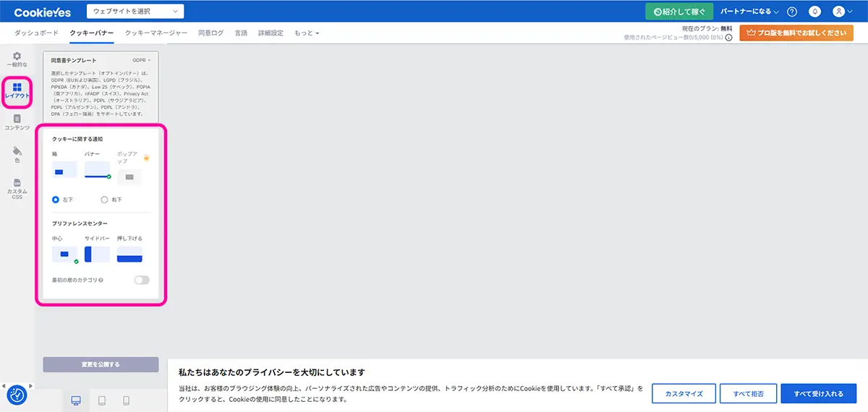Open the 詳細設定 tab
This screenshot has height=412, width=868.
[x=271, y=33]
